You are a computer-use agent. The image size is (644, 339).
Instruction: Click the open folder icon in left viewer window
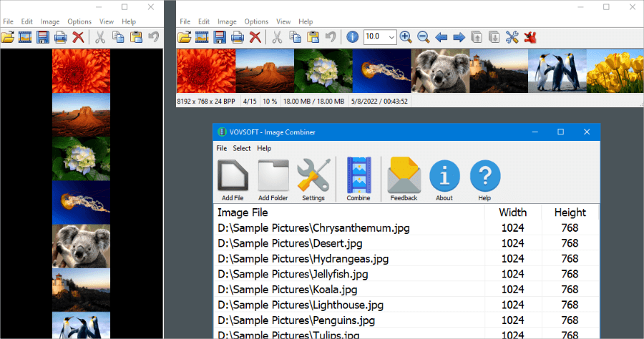(x=7, y=37)
